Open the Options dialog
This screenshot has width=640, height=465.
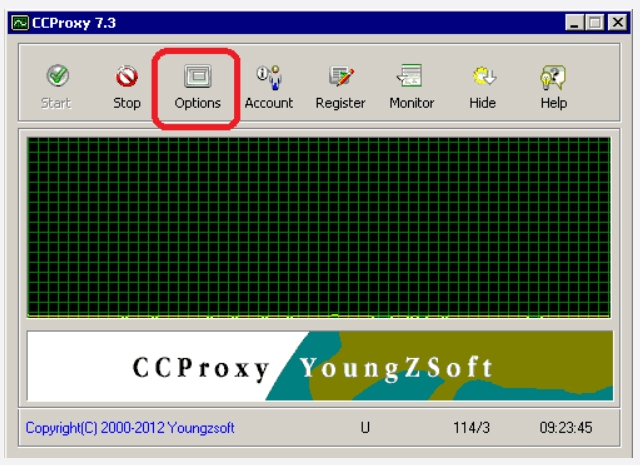point(198,87)
